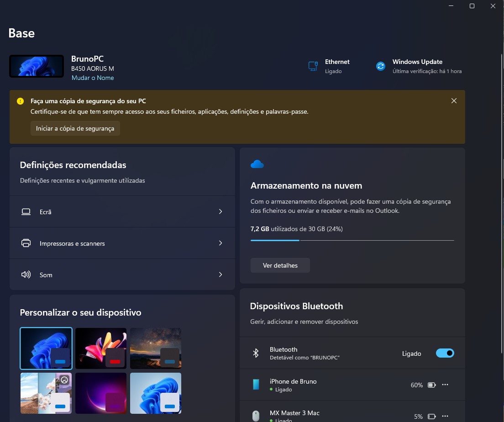
Task: Click the blue cloud storage icon
Action: click(x=257, y=164)
